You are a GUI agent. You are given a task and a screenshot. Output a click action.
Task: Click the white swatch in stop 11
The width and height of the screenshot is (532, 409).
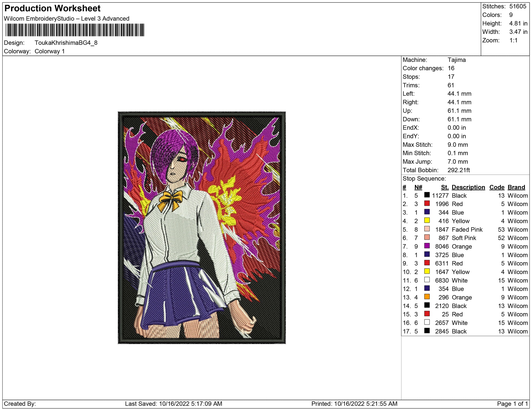click(x=427, y=280)
